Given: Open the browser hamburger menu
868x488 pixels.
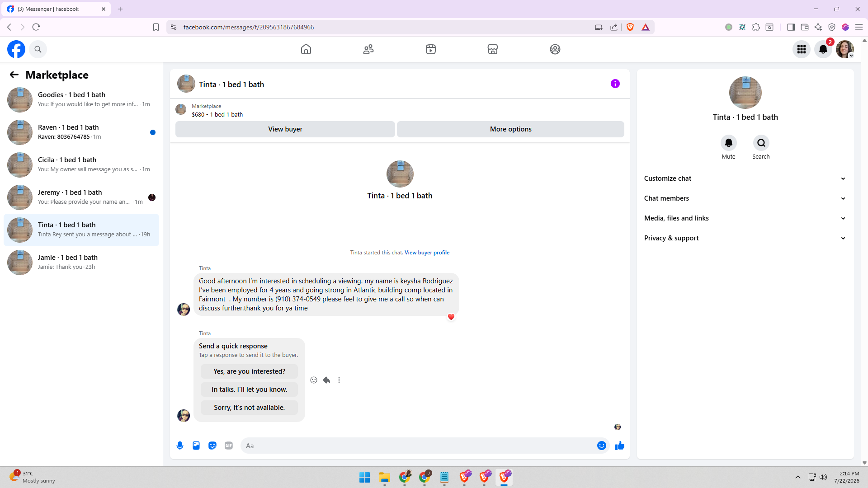Looking at the screenshot, I should (859, 27).
